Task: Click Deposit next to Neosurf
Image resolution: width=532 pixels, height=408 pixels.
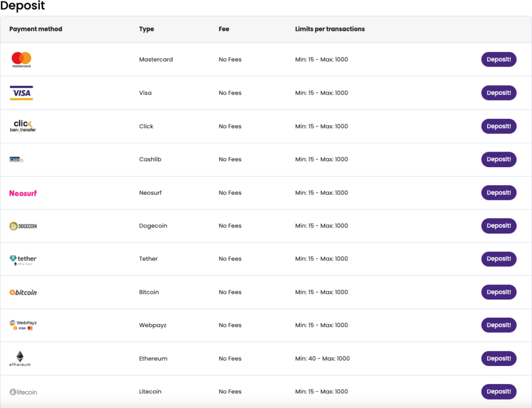Action: click(498, 193)
